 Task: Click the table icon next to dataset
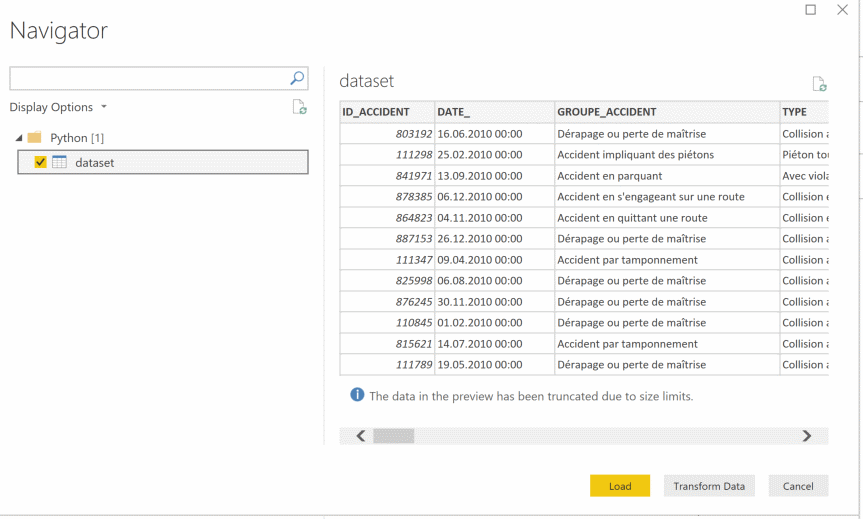pyautogui.click(x=59, y=162)
